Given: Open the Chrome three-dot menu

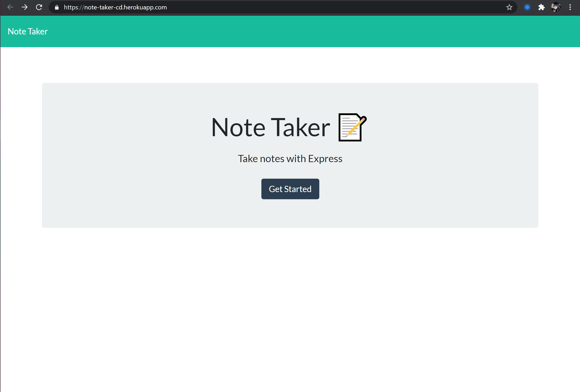Looking at the screenshot, I should [x=570, y=7].
